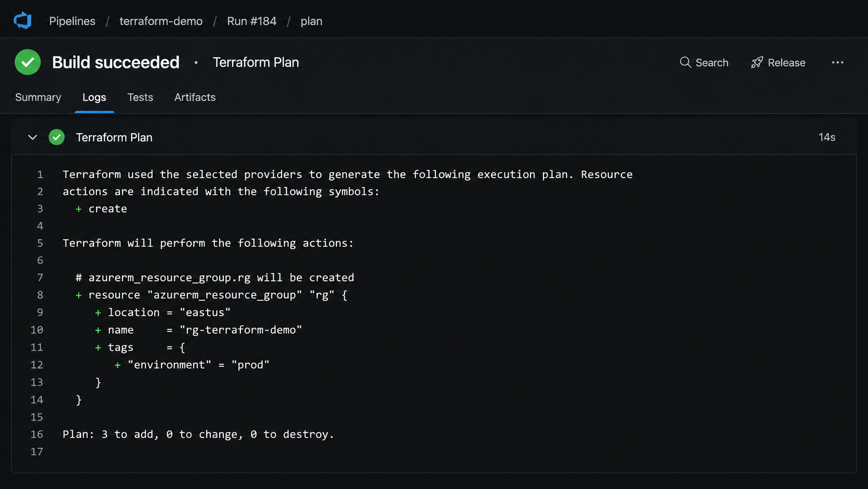Go to Pipelines breadcrumb
Image resolution: width=868 pixels, height=489 pixels.
[x=72, y=21]
